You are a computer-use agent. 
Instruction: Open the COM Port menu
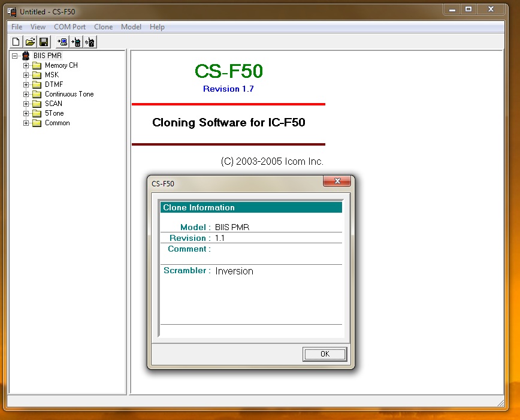point(69,27)
